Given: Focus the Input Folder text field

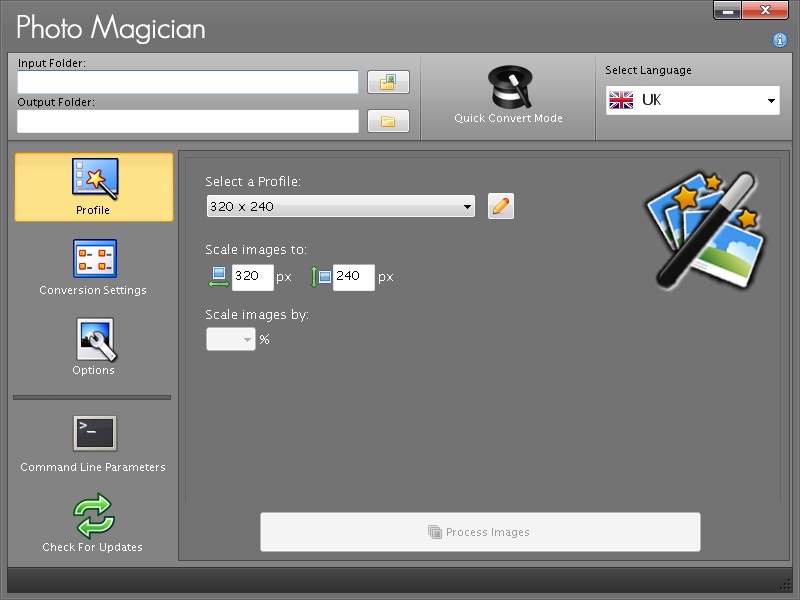Looking at the screenshot, I should (x=188, y=82).
